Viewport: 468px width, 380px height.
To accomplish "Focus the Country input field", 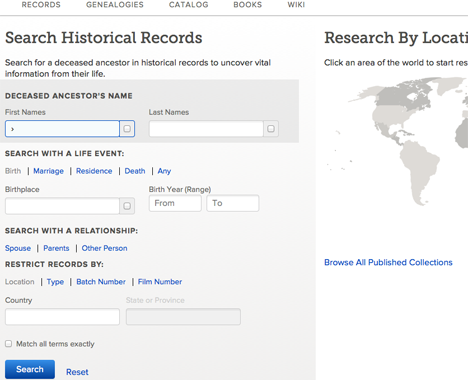I will click(x=62, y=317).
